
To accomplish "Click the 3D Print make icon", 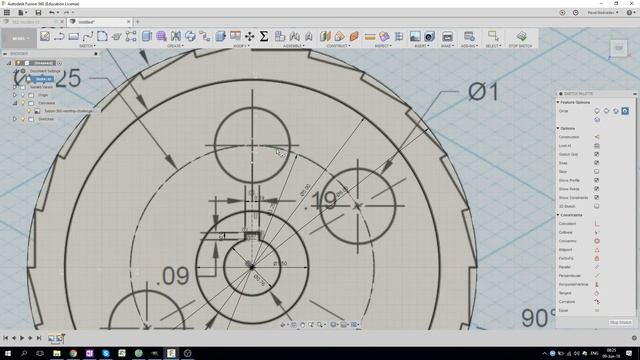I will [447, 36].
